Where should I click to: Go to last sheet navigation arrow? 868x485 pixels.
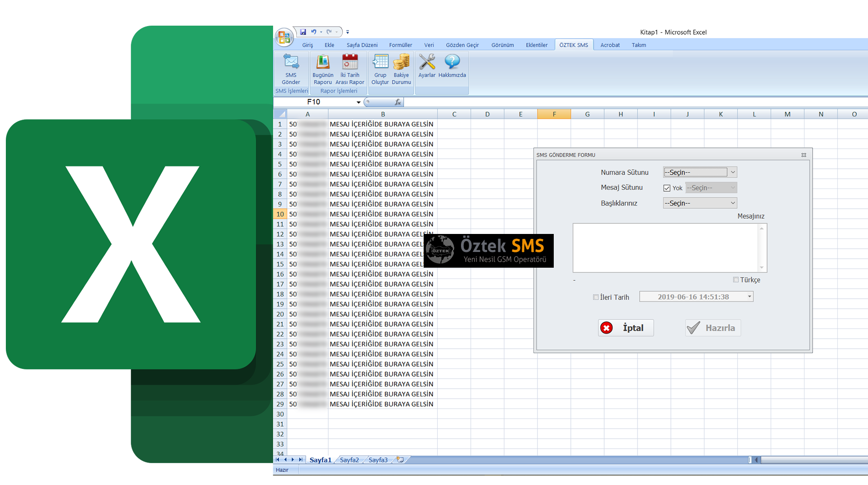pos(301,460)
